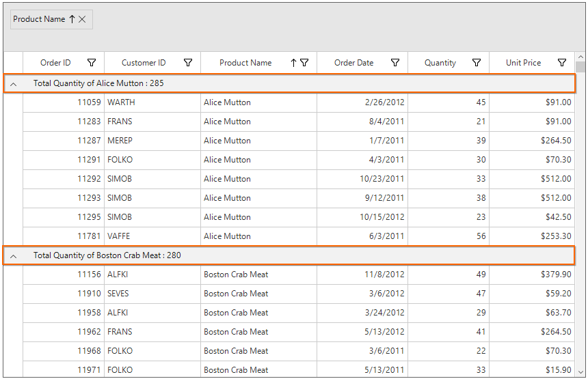
Task: Select Order ID cell 11293
Action: [x=64, y=198]
